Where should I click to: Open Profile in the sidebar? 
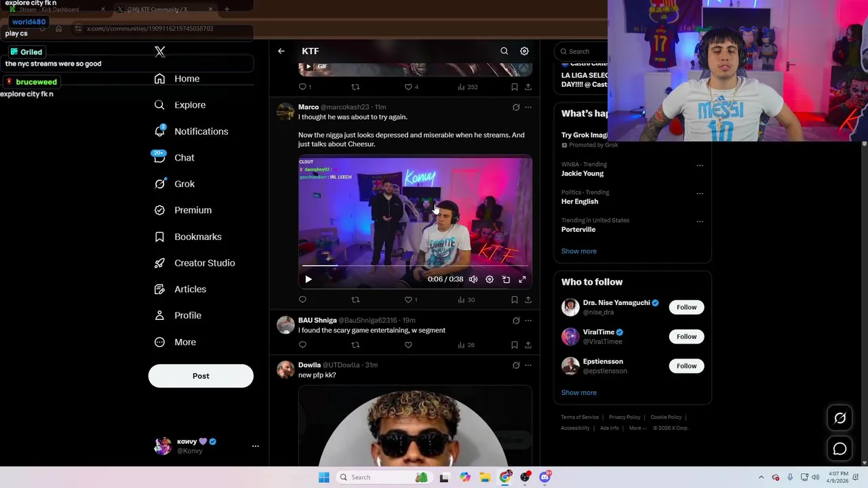[x=178, y=315]
